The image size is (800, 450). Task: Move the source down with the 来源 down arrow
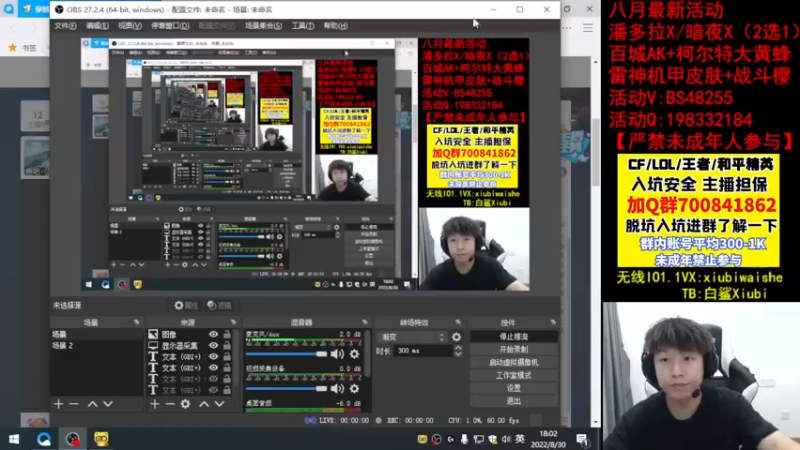coord(219,404)
